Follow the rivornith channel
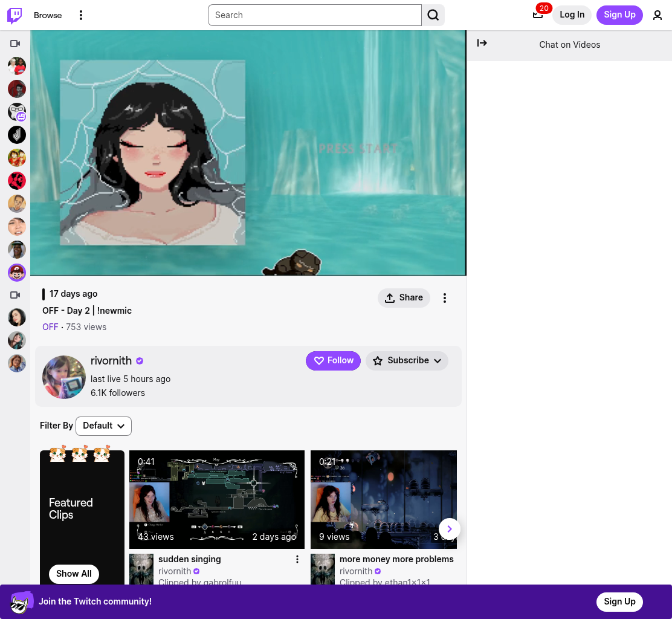 tap(333, 360)
